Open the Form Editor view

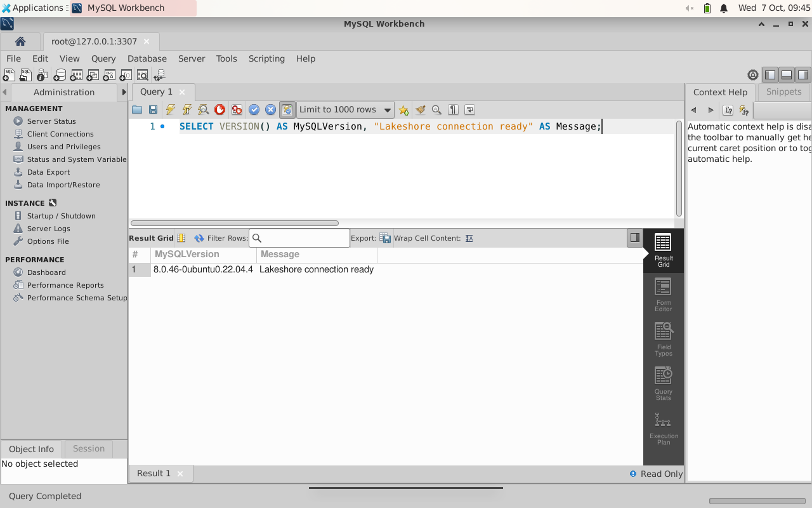click(x=664, y=295)
